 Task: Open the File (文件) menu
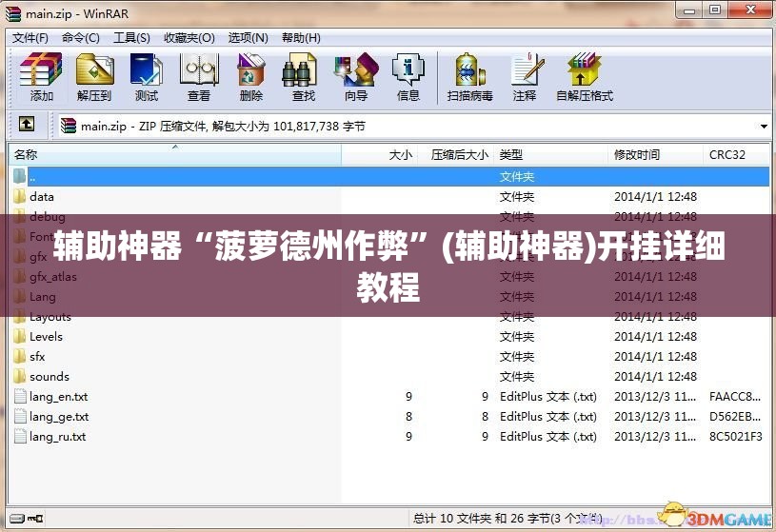click(30, 38)
